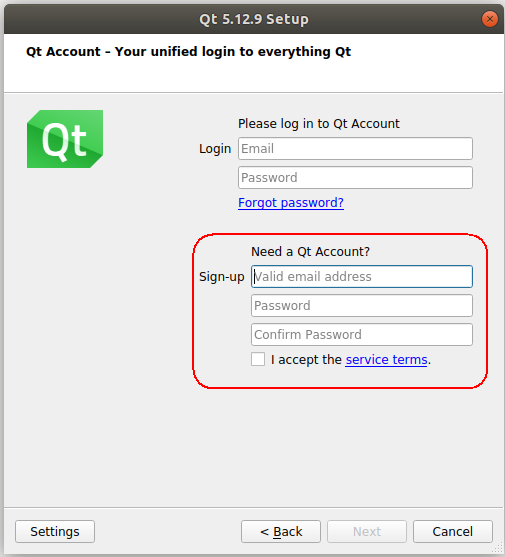Click the 'I accept the' checkbox label
This screenshot has width=505, height=557.
pyautogui.click(x=306, y=359)
